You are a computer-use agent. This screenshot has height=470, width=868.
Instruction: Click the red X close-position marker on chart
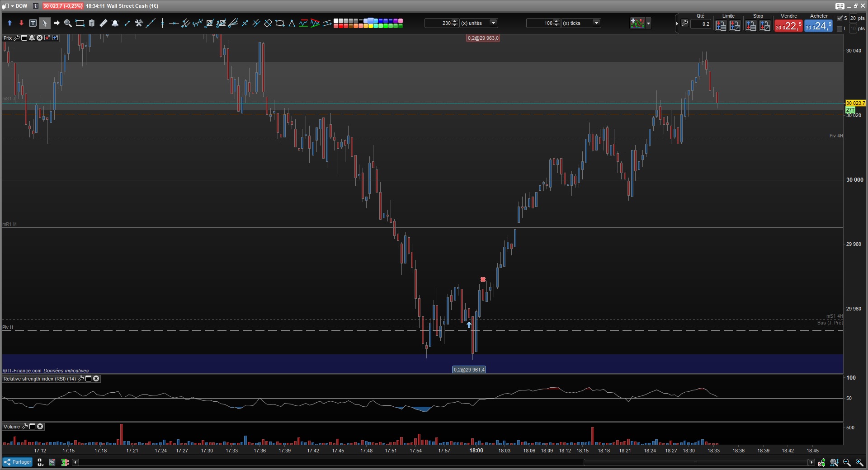point(483,280)
